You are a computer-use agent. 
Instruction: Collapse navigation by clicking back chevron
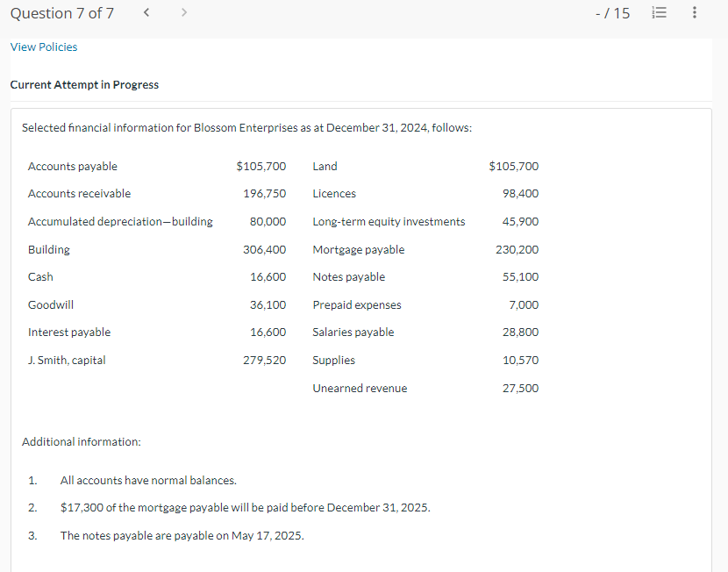[146, 12]
